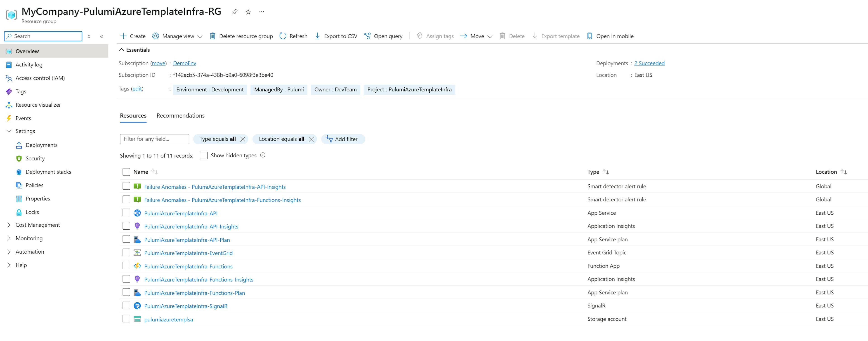Select the Delete resource group trash icon

[x=212, y=36]
